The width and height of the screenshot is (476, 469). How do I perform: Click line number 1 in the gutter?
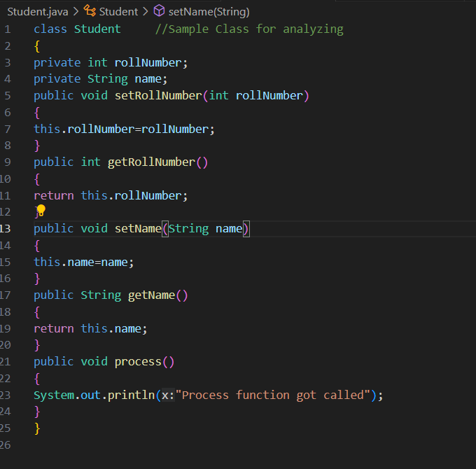[x=8, y=29]
